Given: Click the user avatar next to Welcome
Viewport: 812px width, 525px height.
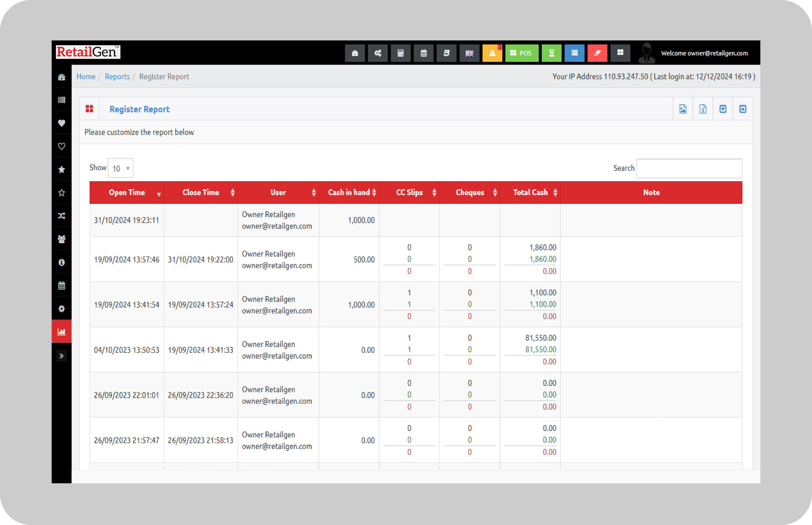Looking at the screenshot, I should coord(646,53).
